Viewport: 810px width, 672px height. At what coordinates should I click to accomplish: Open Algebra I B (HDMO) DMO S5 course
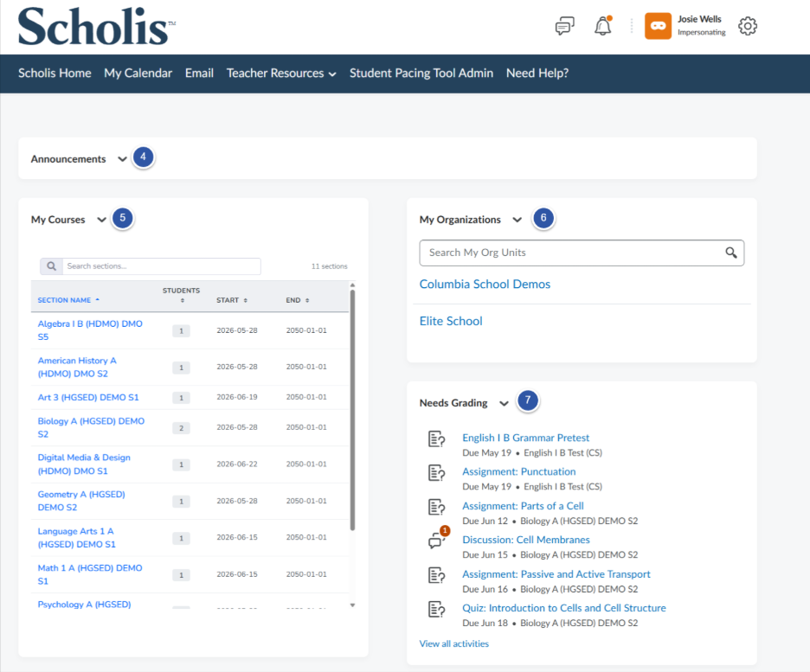tap(90, 330)
